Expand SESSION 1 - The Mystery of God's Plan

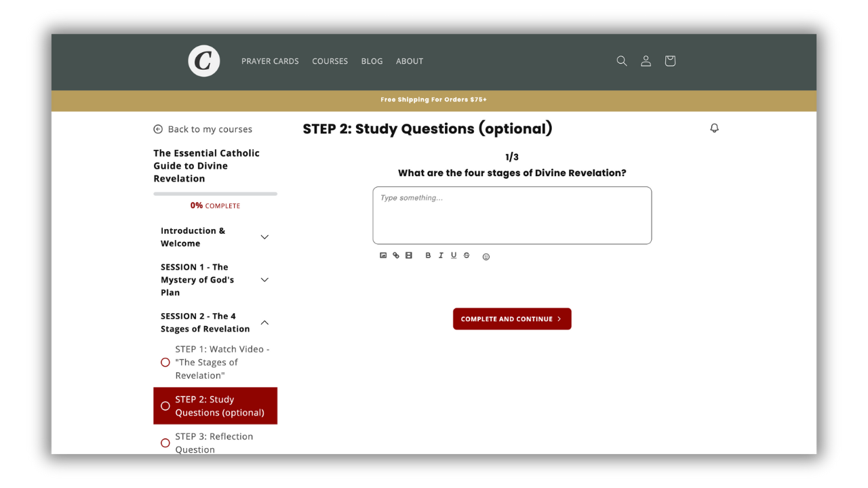pos(264,280)
